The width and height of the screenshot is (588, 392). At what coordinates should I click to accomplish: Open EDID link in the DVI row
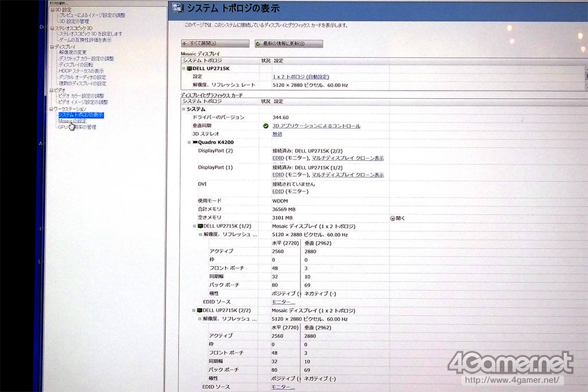click(278, 192)
